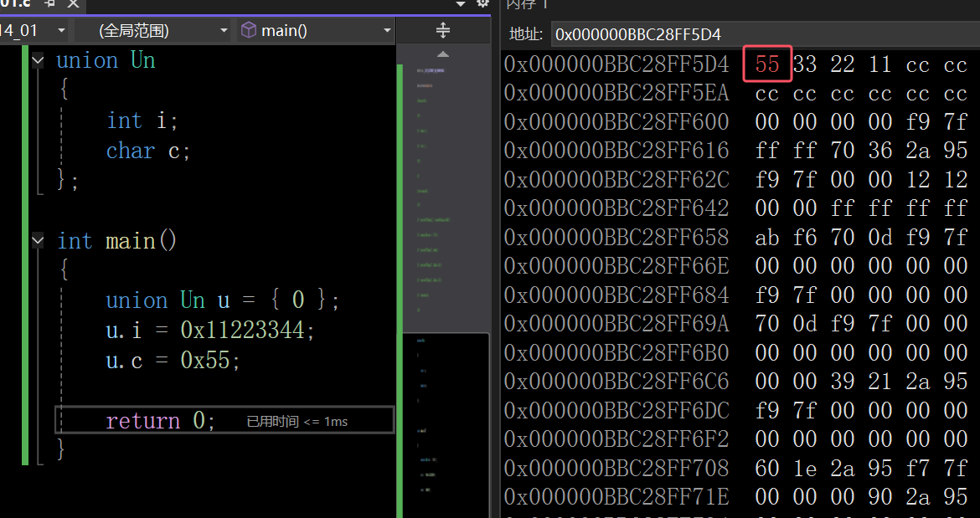
Task: Select memory row address 0x000000BBC28FF6B0
Action: pyautogui.click(x=616, y=352)
